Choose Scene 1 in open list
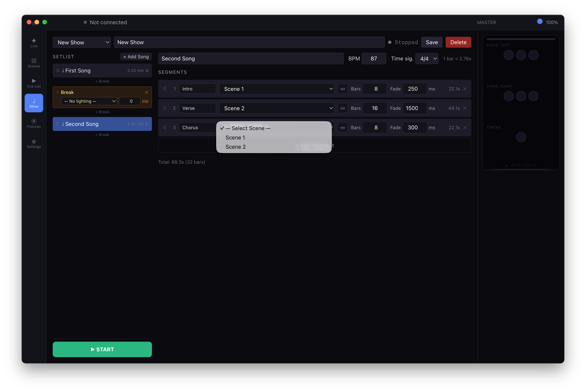This screenshot has width=586, height=392. pyautogui.click(x=274, y=138)
